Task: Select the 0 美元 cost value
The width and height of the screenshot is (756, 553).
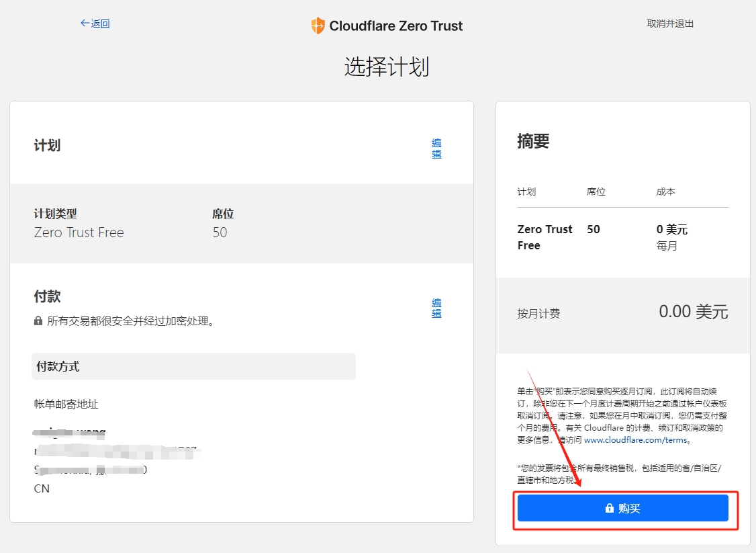Action: [671, 229]
